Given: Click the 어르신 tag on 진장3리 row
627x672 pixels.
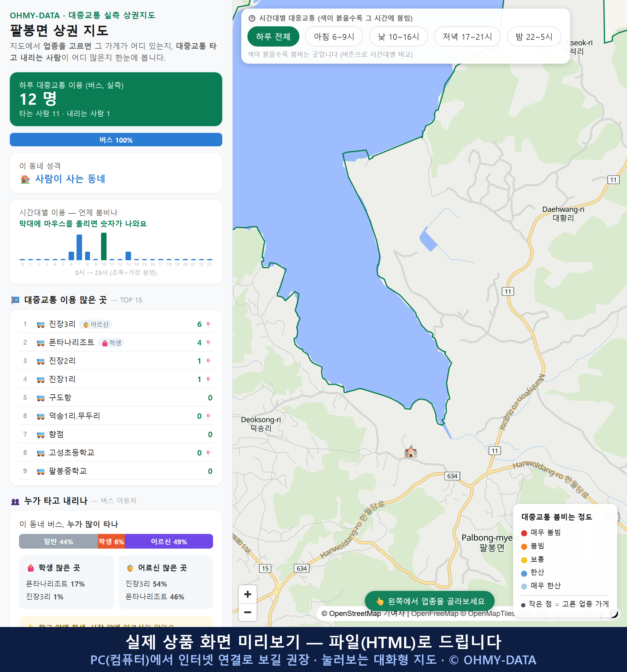Looking at the screenshot, I should pos(96,324).
